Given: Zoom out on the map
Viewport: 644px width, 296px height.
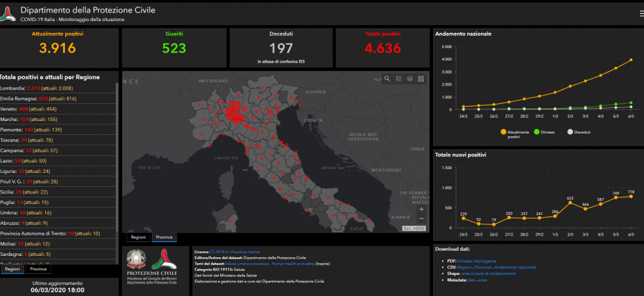Looking at the screenshot, I should (421, 218).
